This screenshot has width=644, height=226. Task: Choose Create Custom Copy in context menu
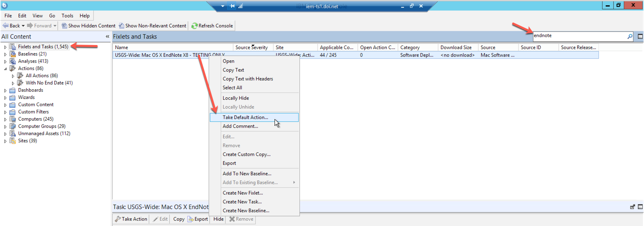[x=254, y=154]
